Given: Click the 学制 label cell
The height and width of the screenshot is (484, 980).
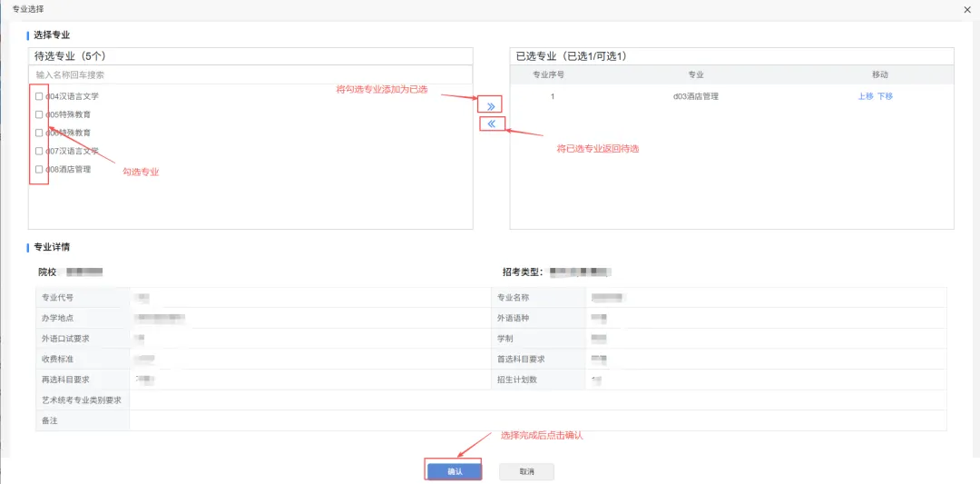Looking at the screenshot, I should [538, 339].
